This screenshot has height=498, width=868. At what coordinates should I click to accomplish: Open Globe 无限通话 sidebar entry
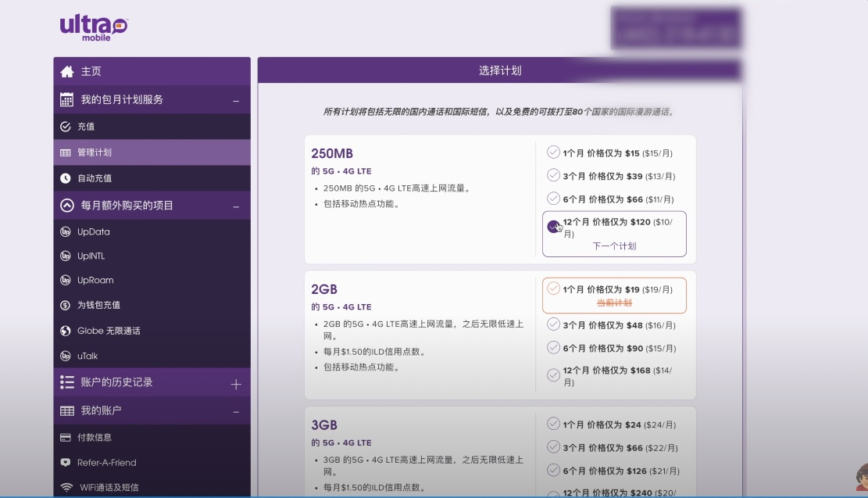152,331
